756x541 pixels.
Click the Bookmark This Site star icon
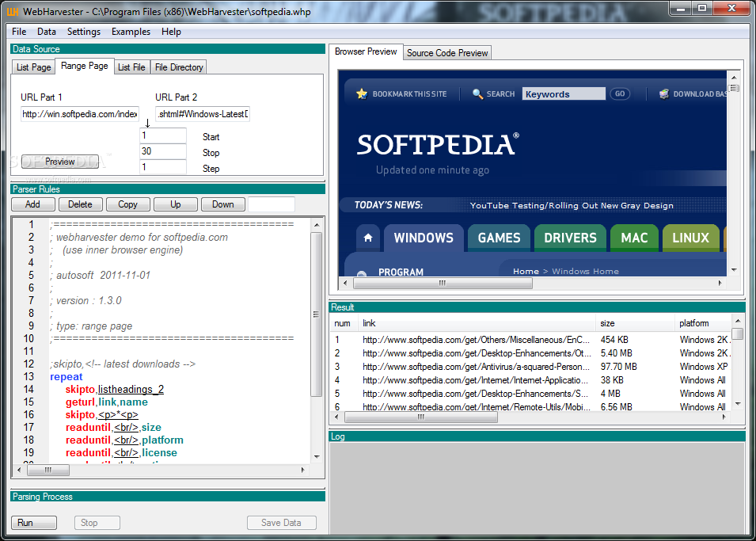tap(362, 93)
